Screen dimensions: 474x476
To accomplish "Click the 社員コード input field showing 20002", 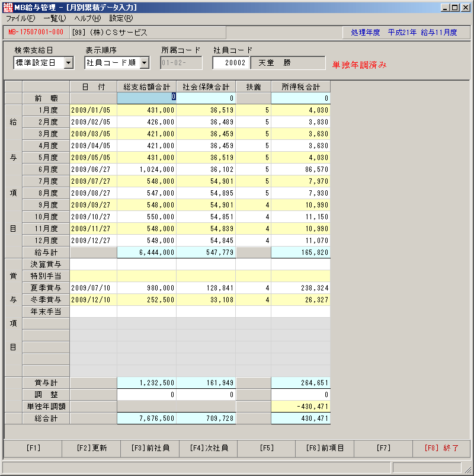I will pyautogui.click(x=231, y=63).
